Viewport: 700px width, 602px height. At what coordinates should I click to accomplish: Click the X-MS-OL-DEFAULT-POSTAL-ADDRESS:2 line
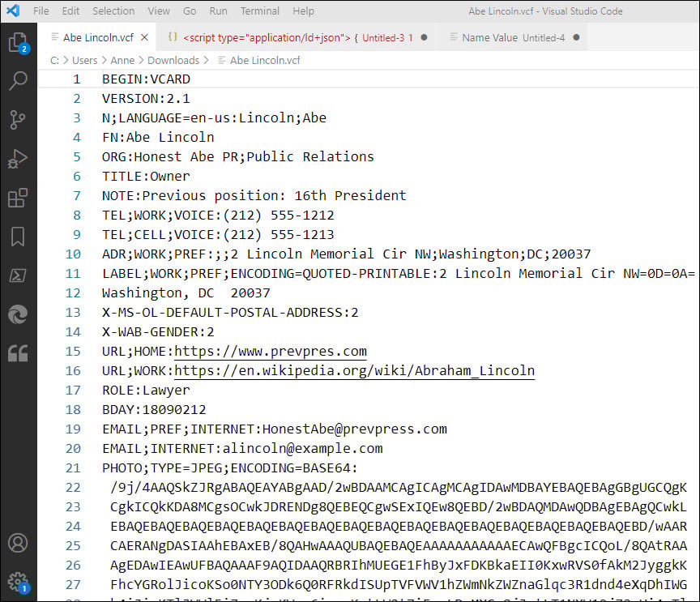[x=230, y=313]
